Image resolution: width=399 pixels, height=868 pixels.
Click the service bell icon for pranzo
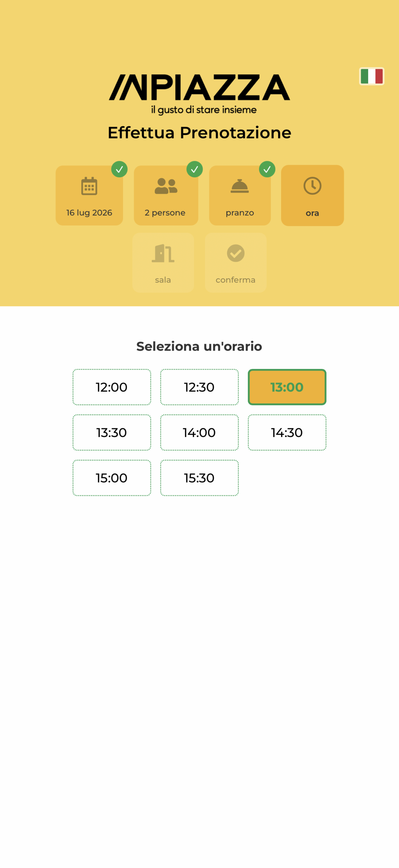click(240, 186)
